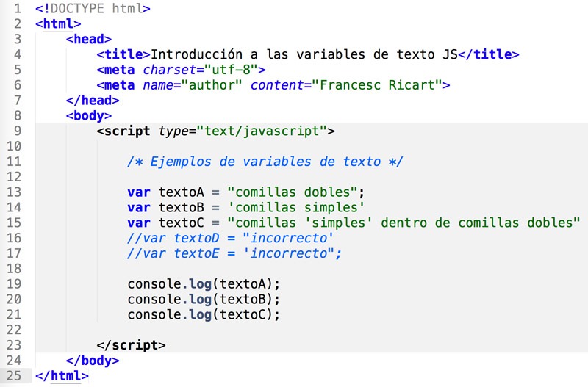Click the string "comillas dobles"

292,192
